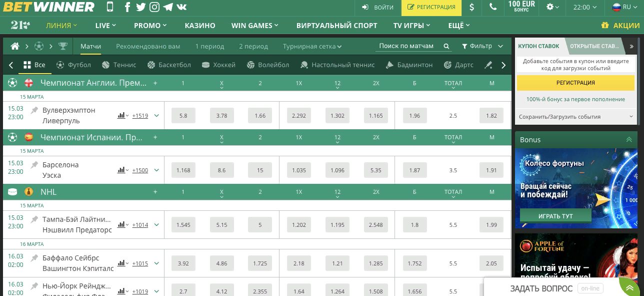Image resolution: width=644 pixels, height=296 pixels.
Task: Open the PROMO menu
Action: [x=150, y=26]
